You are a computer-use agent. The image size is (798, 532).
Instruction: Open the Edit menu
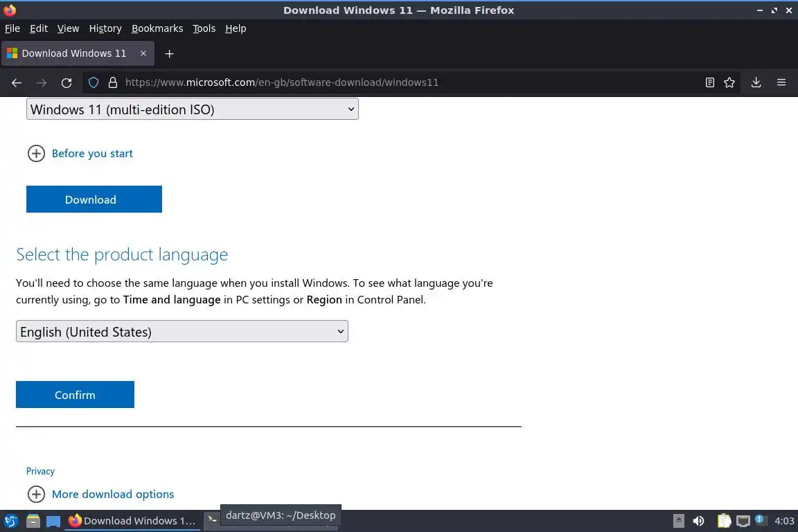[39, 28]
